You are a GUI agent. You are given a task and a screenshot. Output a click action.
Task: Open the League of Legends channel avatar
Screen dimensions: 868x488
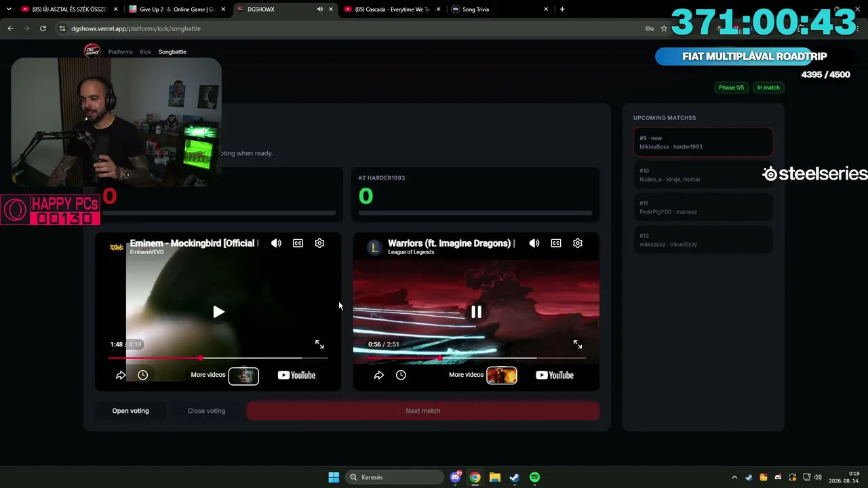374,247
